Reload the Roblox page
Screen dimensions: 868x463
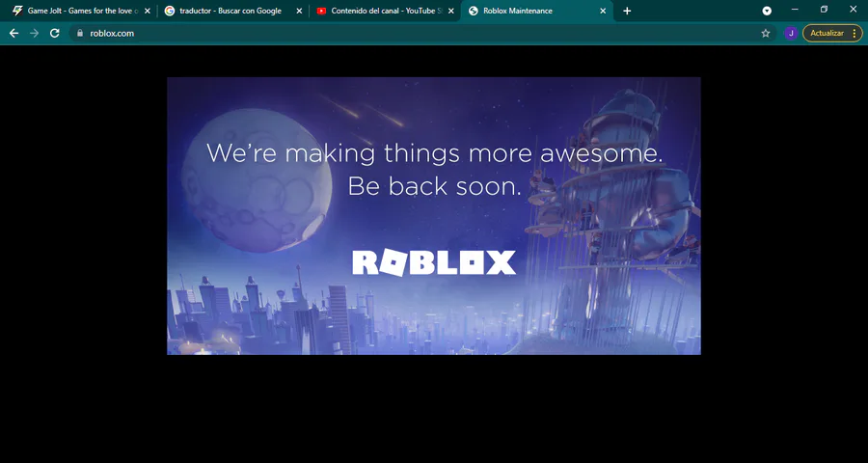54,33
